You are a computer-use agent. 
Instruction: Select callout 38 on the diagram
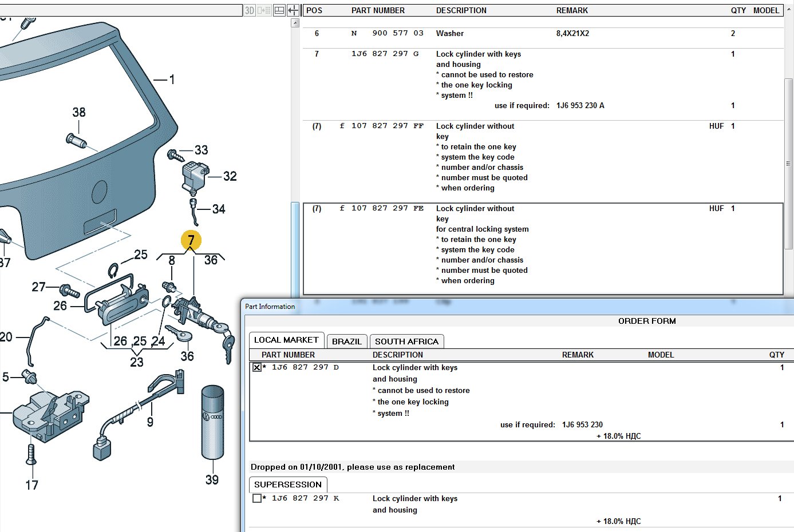tap(79, 113)
